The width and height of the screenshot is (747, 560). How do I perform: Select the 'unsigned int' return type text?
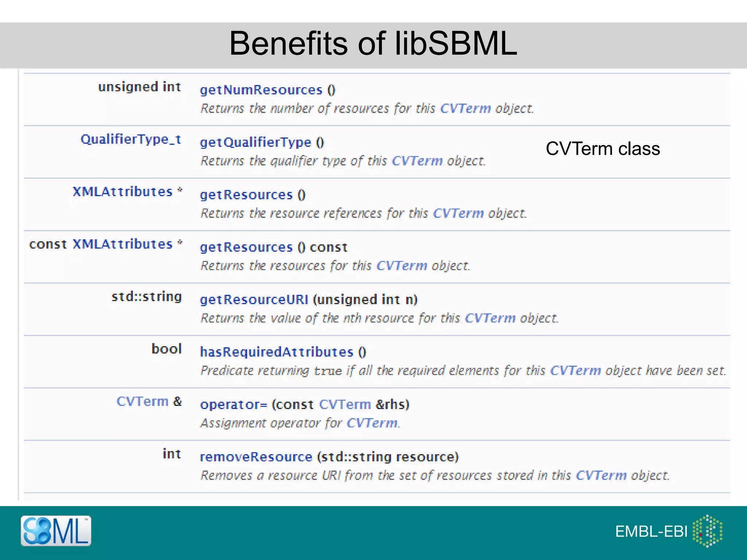tap(140, 87)
